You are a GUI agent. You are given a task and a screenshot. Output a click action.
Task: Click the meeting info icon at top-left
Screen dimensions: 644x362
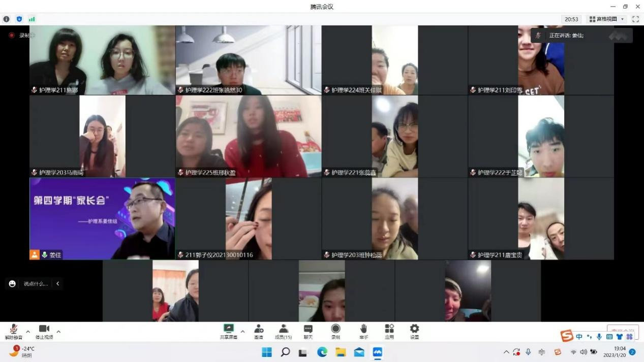[x=7, y=19]
